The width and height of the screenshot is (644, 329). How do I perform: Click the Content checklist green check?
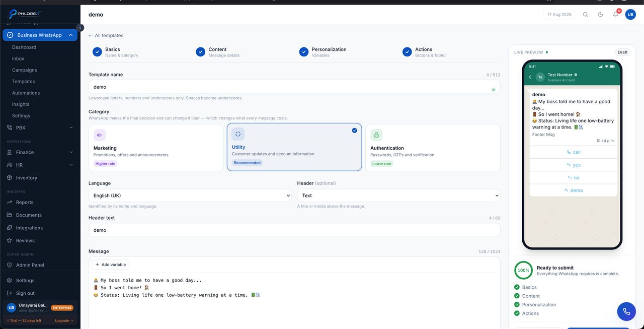(x=517, y=296)
